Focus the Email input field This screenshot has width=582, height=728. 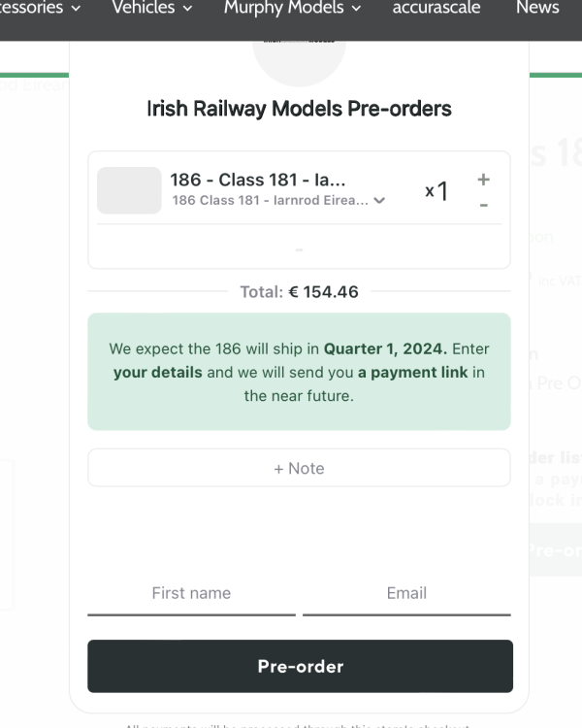pyautogui.click(x=406, y=593)
